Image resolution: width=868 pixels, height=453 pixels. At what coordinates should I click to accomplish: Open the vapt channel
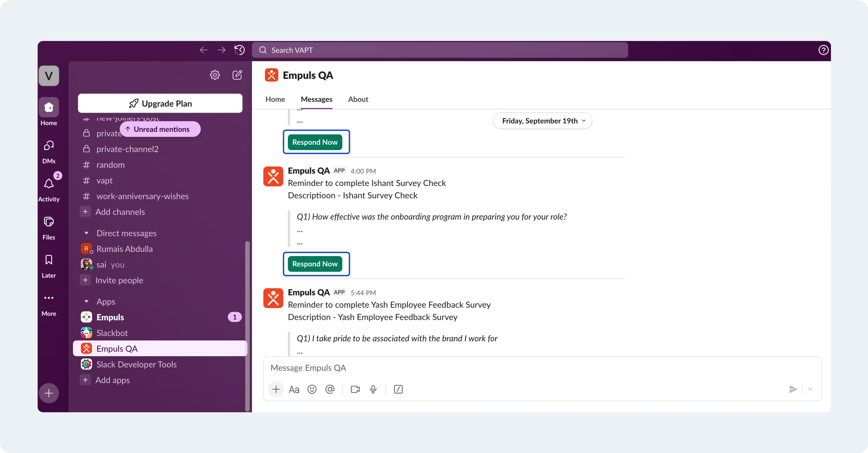click(160, 180)
